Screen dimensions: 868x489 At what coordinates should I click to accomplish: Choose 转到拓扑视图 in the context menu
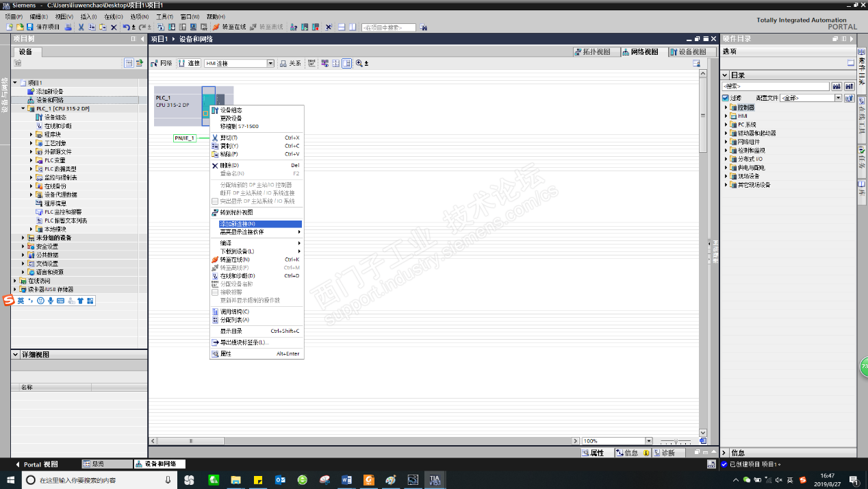click(x=256, y=212)
